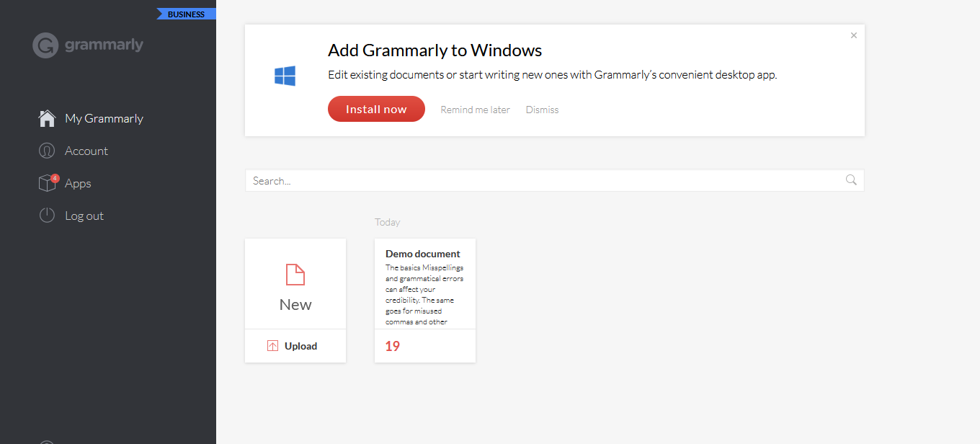Click the upload arrow icon
This screenshot has height=444, width=980.
[x=272, y=346]
